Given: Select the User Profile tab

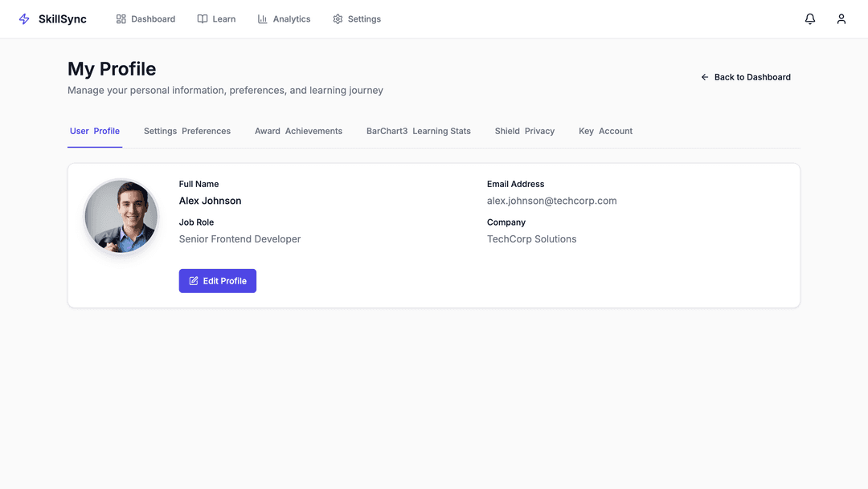Looking at the screenshot, I should click(95, 131).
